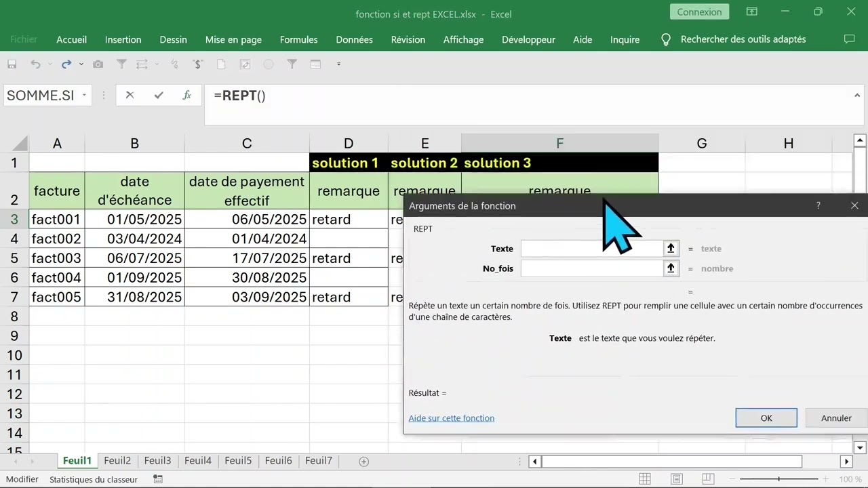Click the range selector arrow beside No_fois

(x=671, y=268)
